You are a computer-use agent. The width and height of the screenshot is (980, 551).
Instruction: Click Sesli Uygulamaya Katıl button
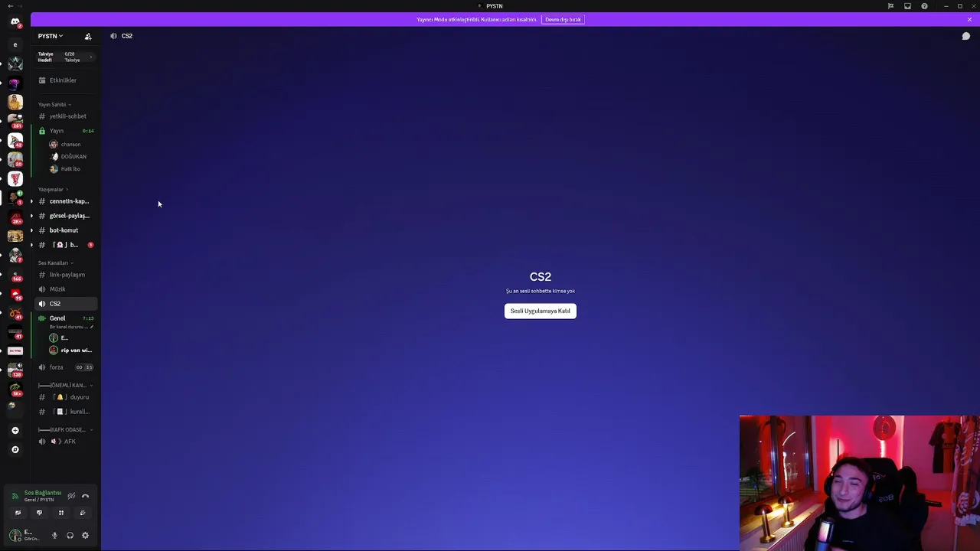[x=541, y=311]
